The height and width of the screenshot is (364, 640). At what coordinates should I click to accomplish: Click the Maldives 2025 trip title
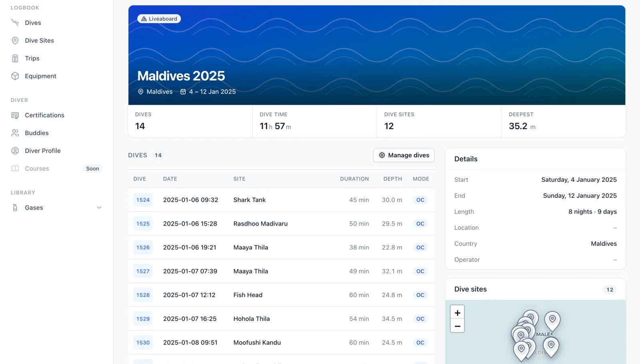181,76
